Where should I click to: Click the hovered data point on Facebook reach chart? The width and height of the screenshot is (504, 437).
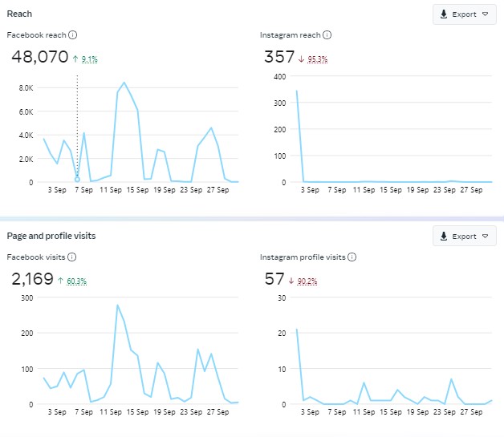77,179
